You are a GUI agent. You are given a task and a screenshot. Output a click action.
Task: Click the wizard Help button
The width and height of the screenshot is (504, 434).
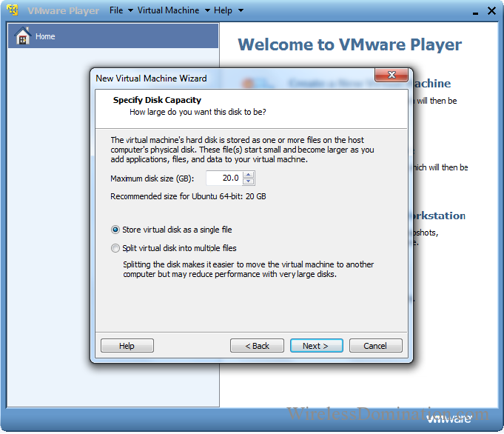[x=127, y=346]
